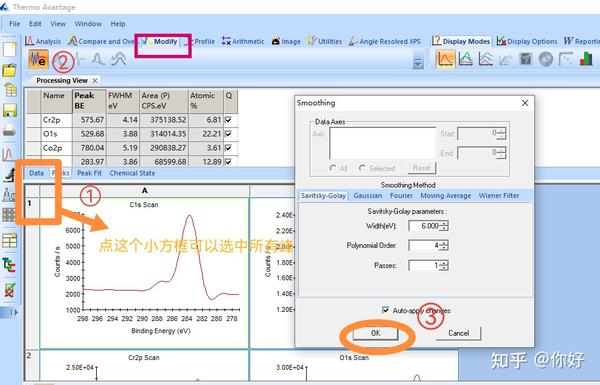The width and height of the screenshot is (600, 385).
Task: Click the bar chart display mode icon
Action: [585, 59]
